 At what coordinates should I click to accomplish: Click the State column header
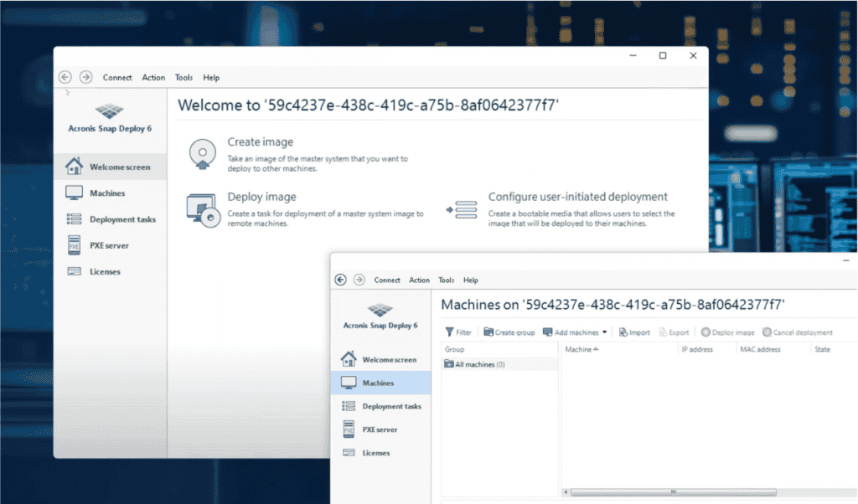tap(823, 349)
